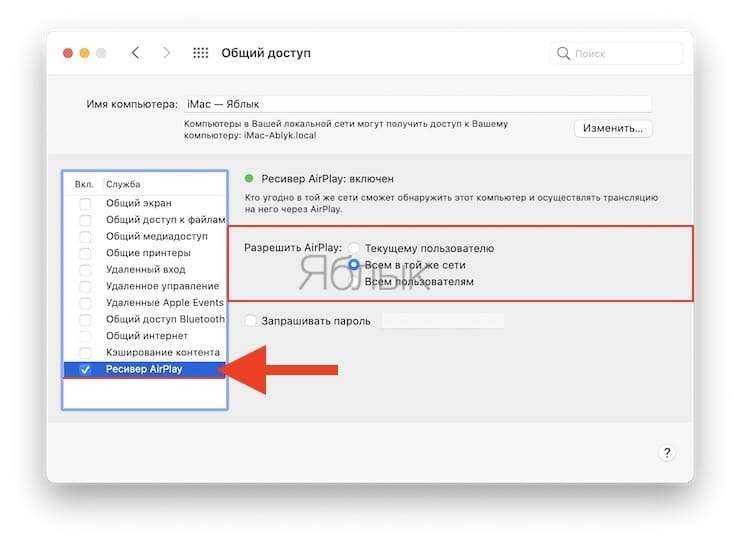Toggle the Общий интернет checkbox
The image size is (740, 544).
point(85,336)
